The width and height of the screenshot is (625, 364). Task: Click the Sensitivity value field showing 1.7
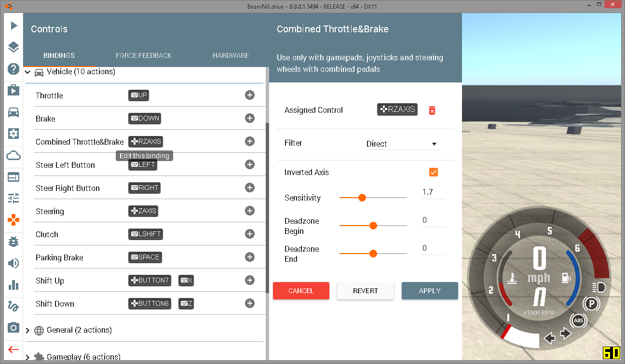[x=433, y=192]
